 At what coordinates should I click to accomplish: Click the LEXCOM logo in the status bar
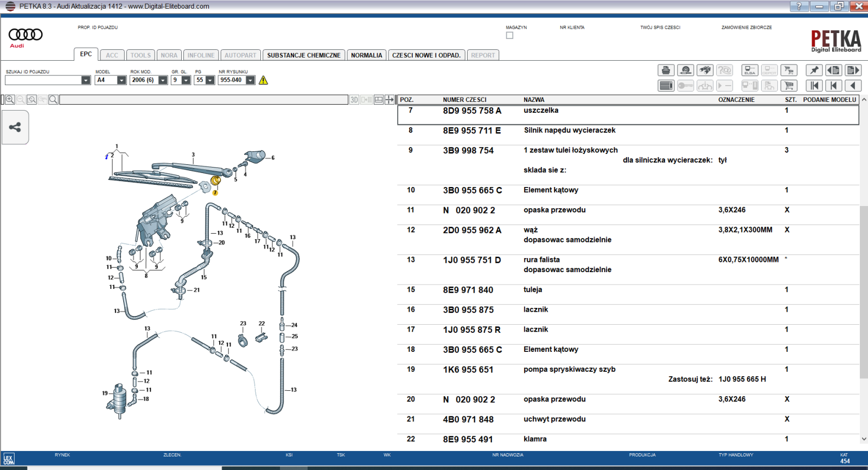[x=9, y=459]
